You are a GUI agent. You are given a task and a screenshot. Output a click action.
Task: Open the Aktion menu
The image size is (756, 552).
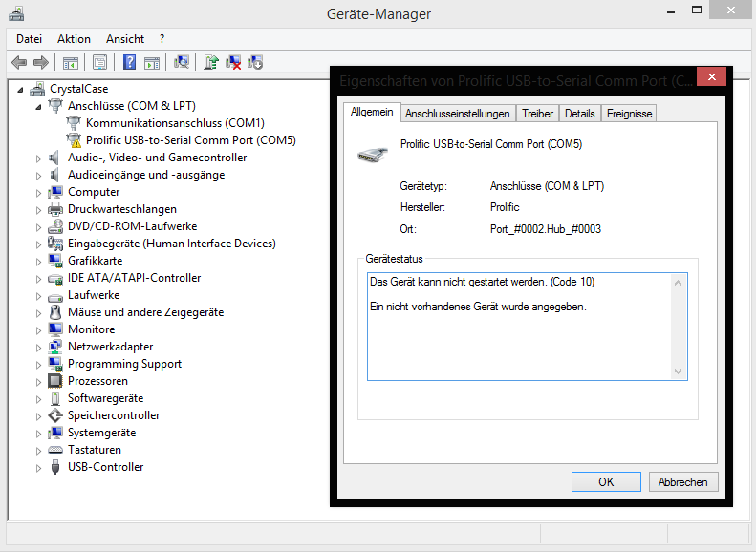pos(74,39)
